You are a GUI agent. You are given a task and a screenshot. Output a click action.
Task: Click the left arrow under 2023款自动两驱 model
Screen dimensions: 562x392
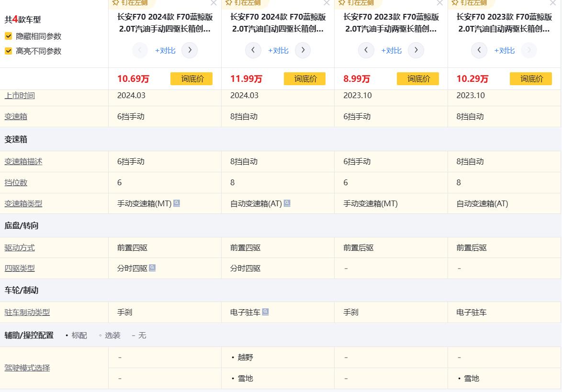click(479, 50)
